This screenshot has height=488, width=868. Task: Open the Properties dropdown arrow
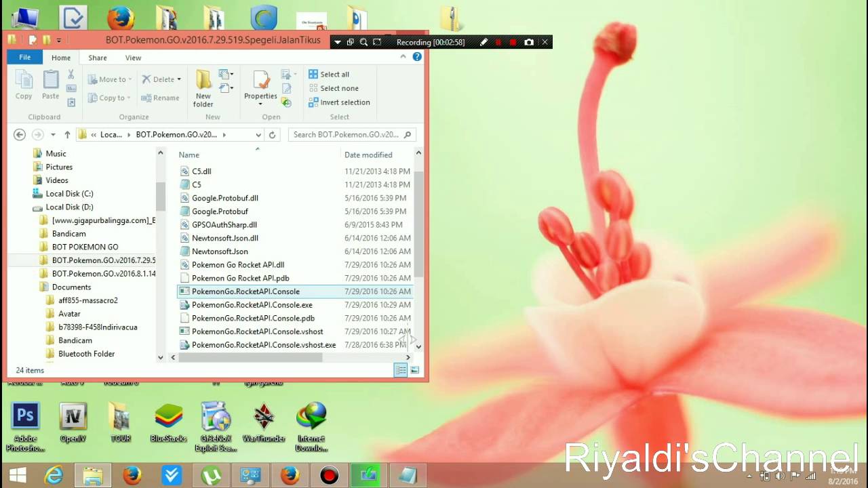tap(260, 104)
